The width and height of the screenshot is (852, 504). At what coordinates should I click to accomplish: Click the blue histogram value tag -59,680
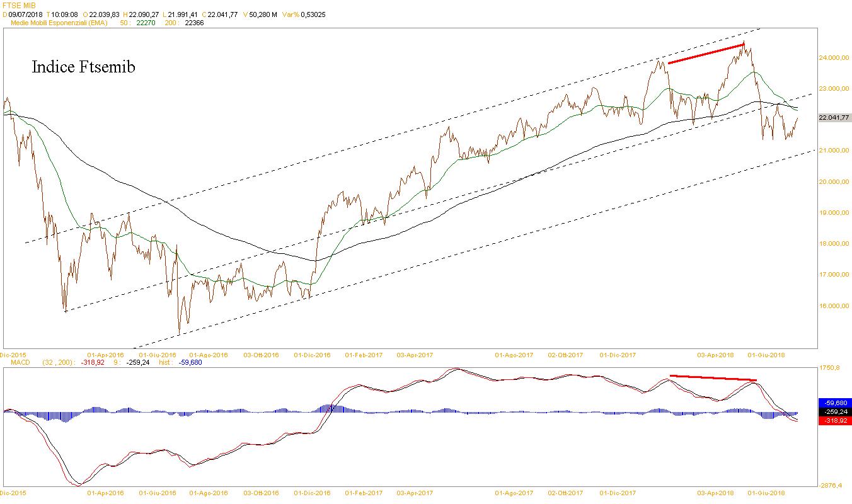pyautogui.click(x=834, y=403)
